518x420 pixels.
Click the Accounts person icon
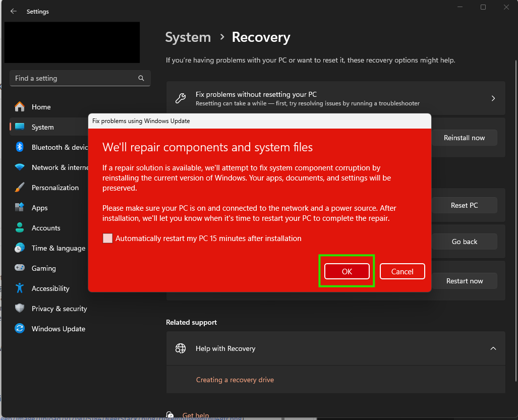(20, 227)
